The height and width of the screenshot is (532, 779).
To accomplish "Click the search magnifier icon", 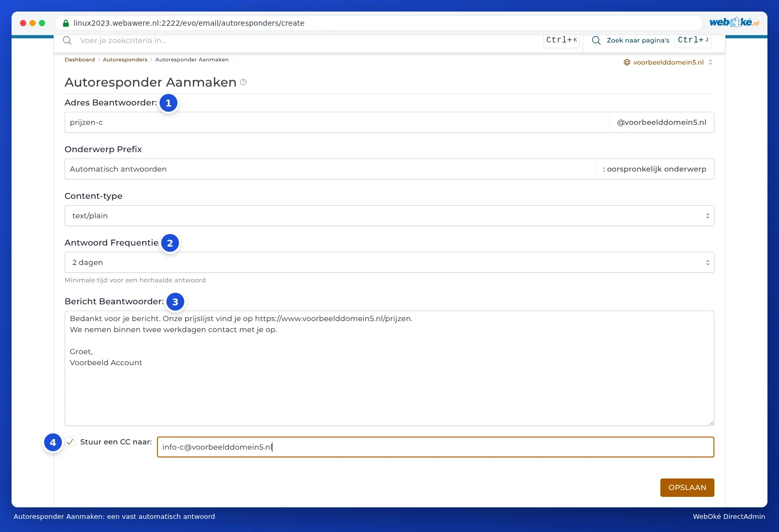I will pyautogui.click(x=67, y=40).
